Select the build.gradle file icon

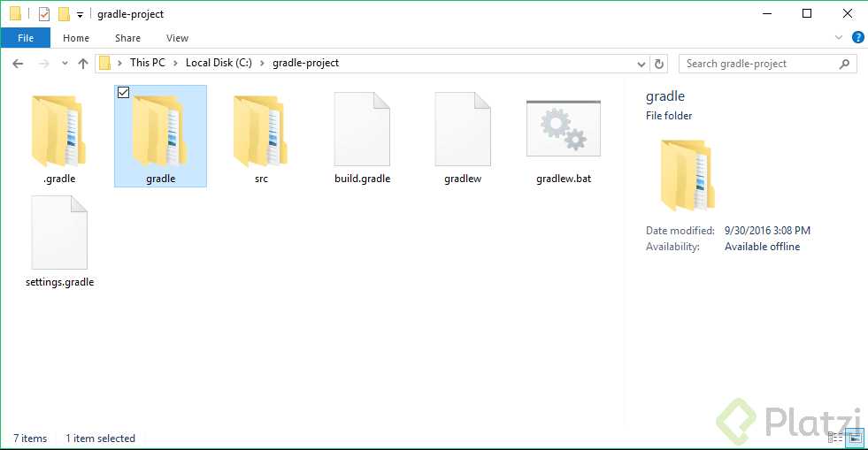point(362,129)
